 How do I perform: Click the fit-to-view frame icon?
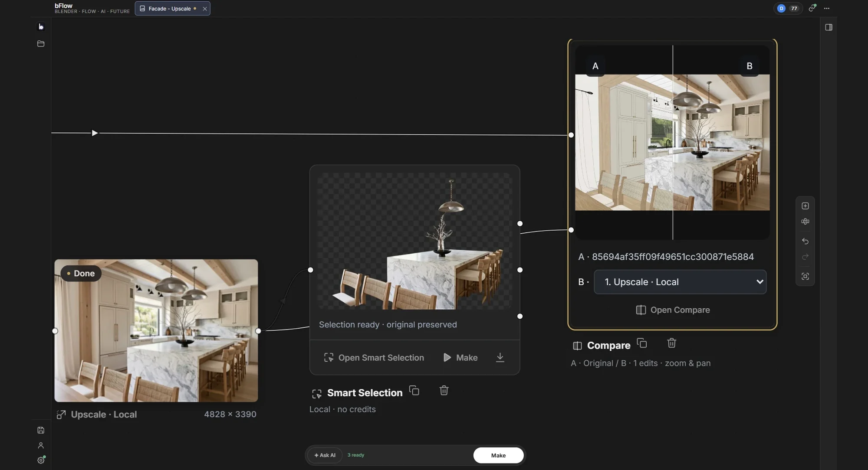805,277
